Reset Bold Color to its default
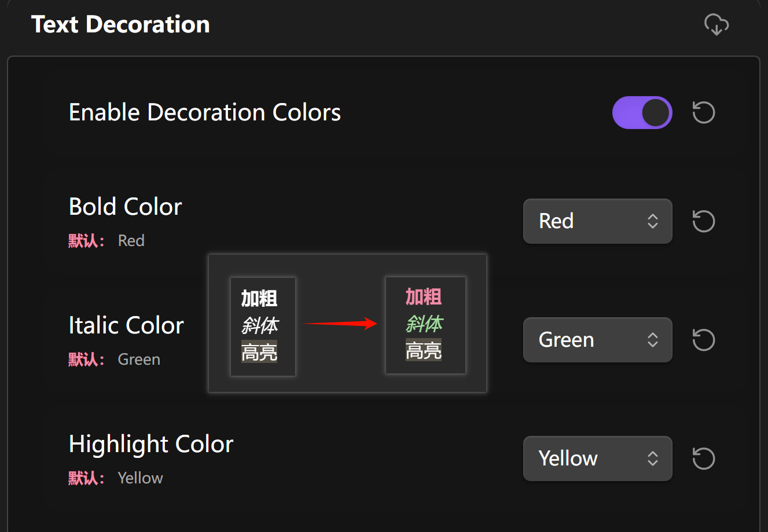 (704, 221)
